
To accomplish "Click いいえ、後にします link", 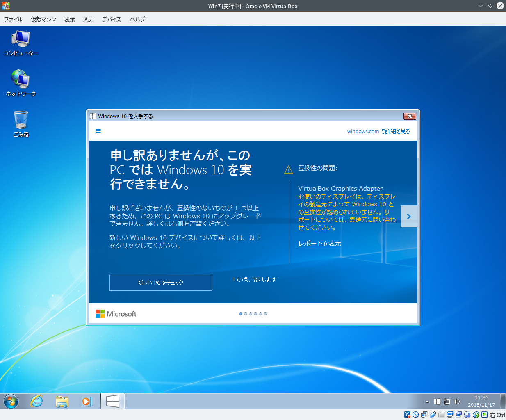I will coord(255,279).
